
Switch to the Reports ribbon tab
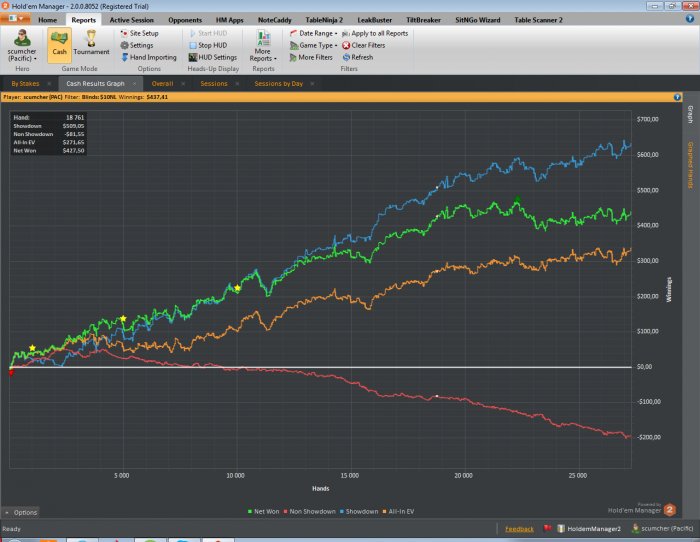point(83,20)
